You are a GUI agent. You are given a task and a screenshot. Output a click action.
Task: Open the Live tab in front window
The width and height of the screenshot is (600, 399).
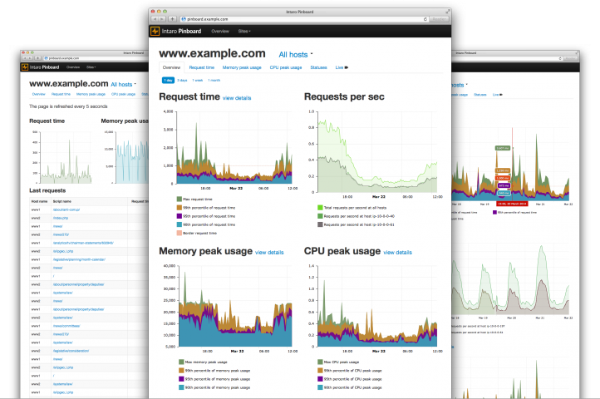pyautogui.click(x=341, y=67)
